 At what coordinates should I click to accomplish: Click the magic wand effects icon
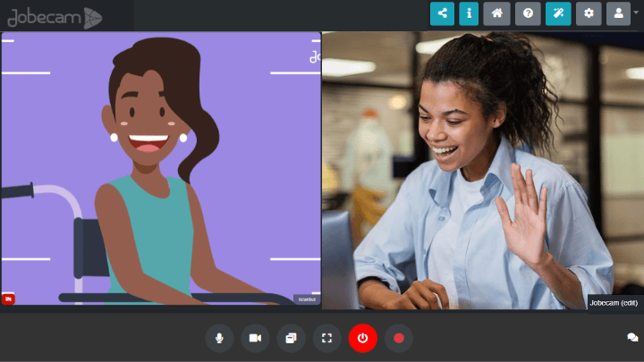pyautogui.click(x=558, y=13)
